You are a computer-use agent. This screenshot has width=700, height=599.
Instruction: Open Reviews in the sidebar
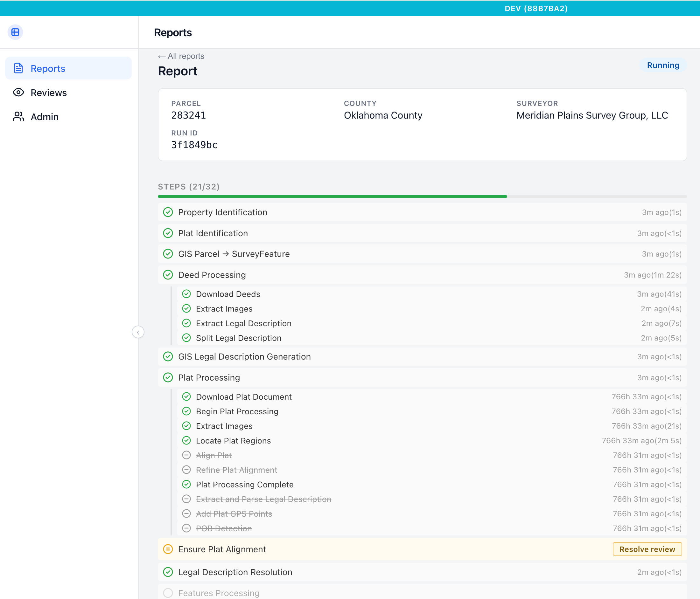pyautogui.click(x=68, y=93)
